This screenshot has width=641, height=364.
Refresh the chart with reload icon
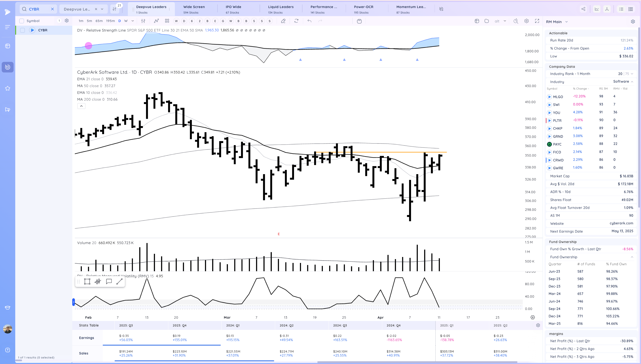tap(296, 21)
